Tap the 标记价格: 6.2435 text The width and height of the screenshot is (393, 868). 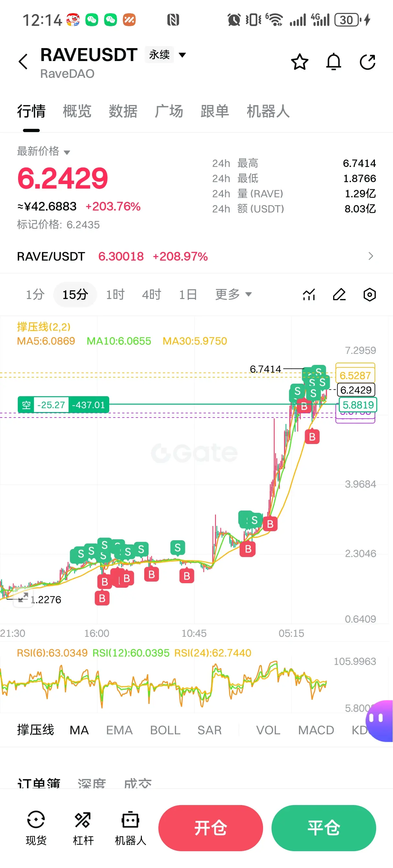(58, 224)
